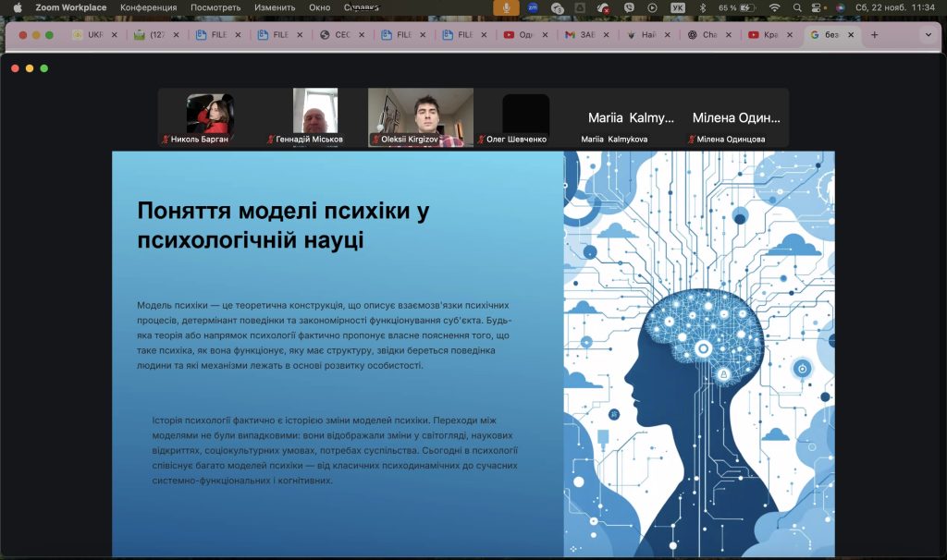
Task: Click the orange microphone indicator in menu bar
Action: point(506,7)
